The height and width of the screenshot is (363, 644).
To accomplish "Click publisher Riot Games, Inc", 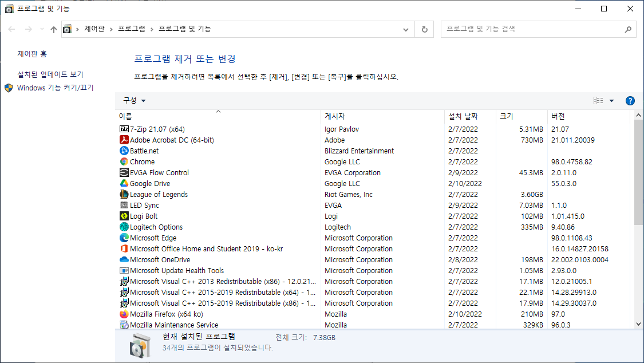I will (x=348, y=194).
